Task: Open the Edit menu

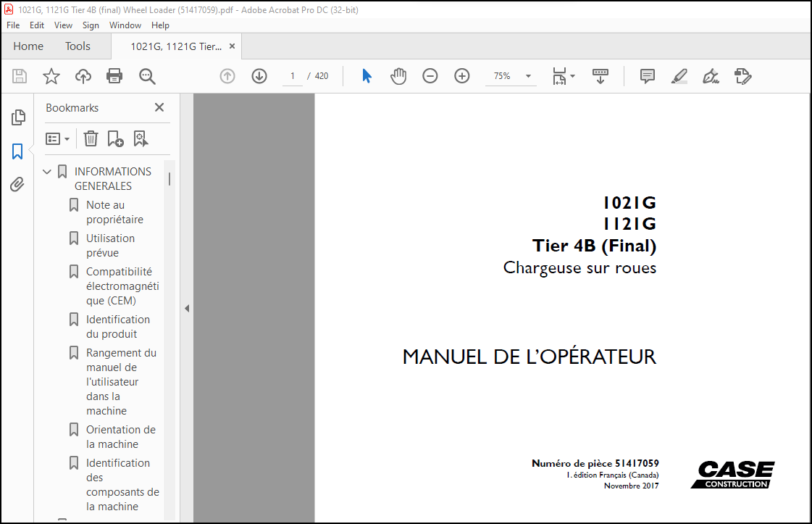Action: pyautogui.click(x=37, y=25)
